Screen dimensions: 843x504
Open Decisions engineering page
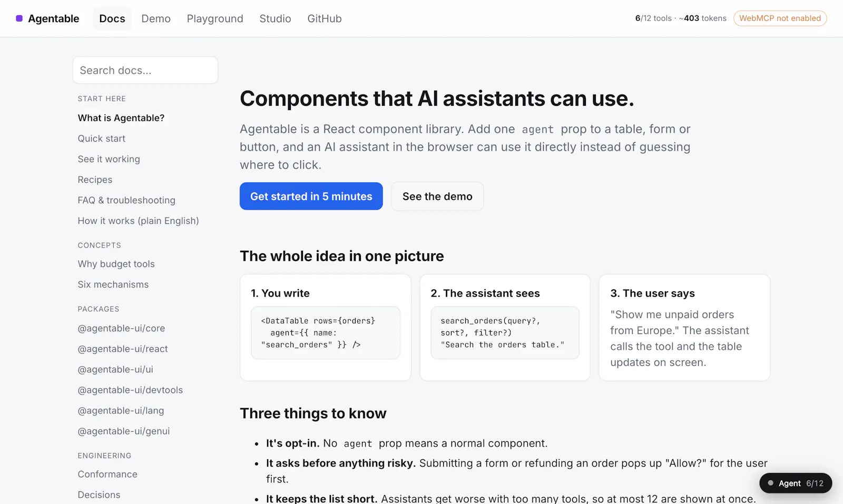(99, 495)
